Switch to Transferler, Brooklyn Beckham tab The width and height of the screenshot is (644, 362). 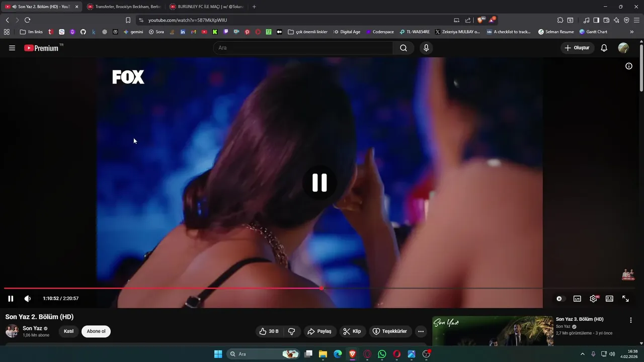click(124, 7)
